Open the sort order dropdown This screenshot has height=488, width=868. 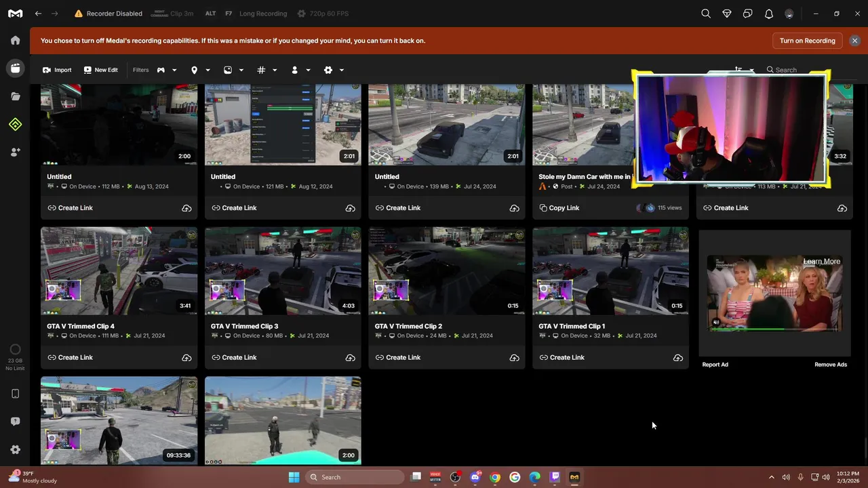[745, 70]
